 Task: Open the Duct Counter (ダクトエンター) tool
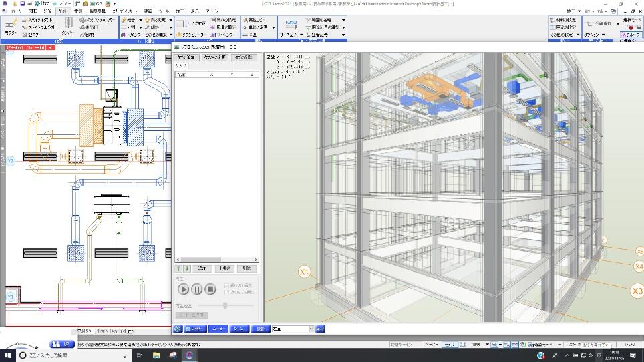pos(190,35)
